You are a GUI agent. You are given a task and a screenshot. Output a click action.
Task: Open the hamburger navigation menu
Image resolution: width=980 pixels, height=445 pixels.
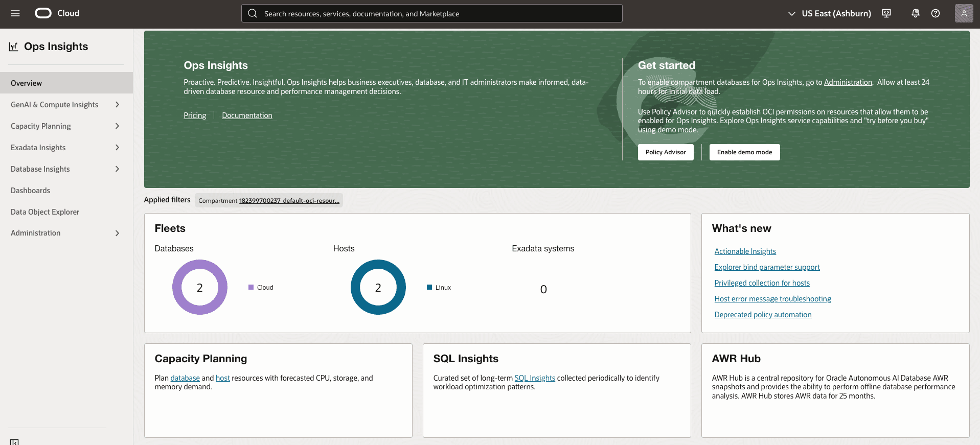tap(15, 13)
